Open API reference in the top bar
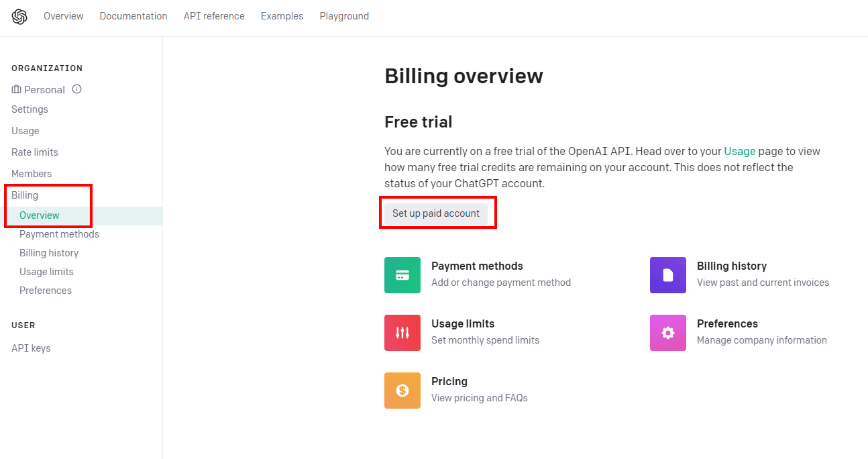 [x=214, y=16]
